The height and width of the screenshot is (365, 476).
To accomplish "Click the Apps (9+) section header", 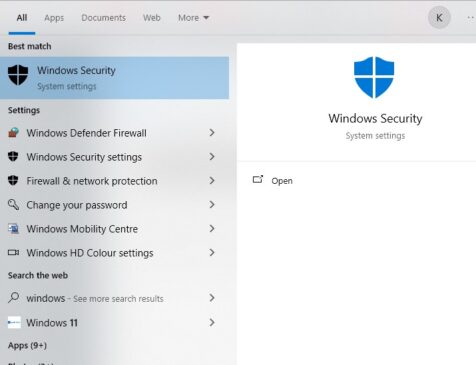I will [27, 345].
